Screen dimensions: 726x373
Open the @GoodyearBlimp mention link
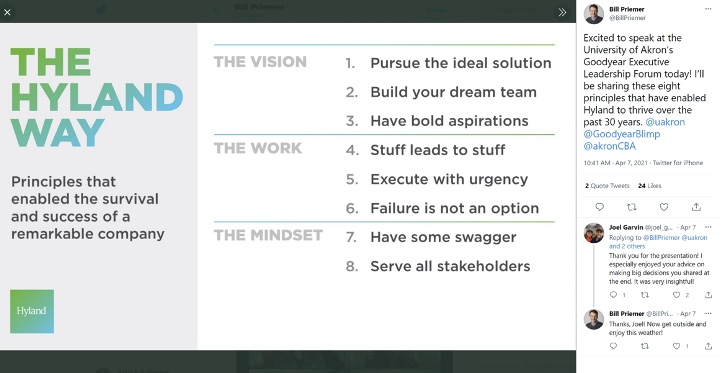coord(622,134)
